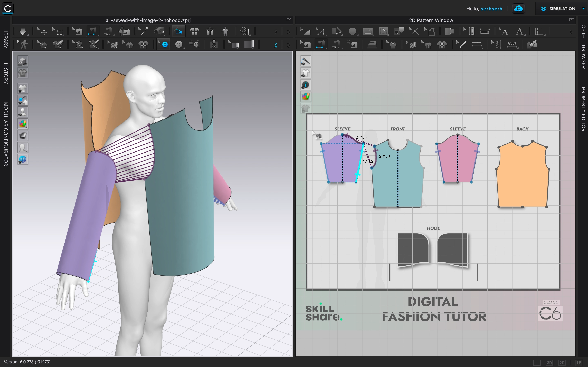Click the colorful texture surface toggle swatch
588x367 pixels.
click(x=23, y=124)
